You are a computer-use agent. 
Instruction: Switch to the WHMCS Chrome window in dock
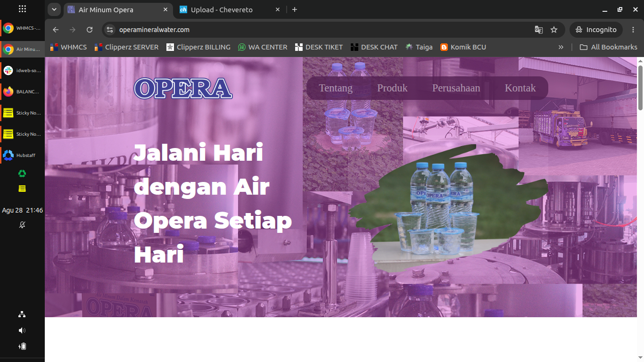point(22,28)
